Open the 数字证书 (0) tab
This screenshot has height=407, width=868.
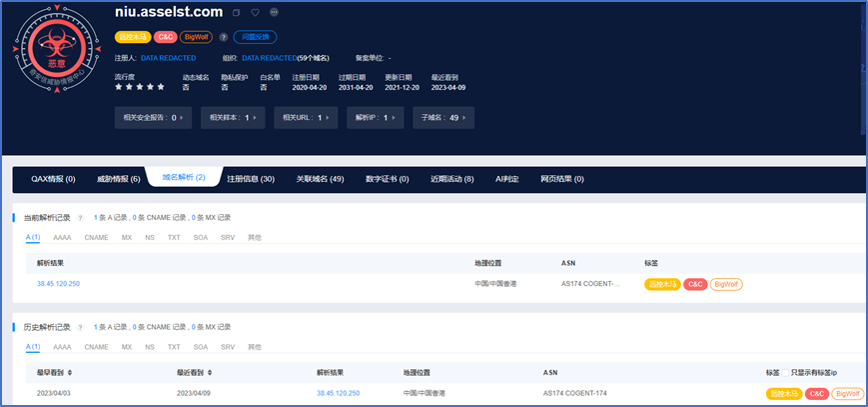pos(387,179)
